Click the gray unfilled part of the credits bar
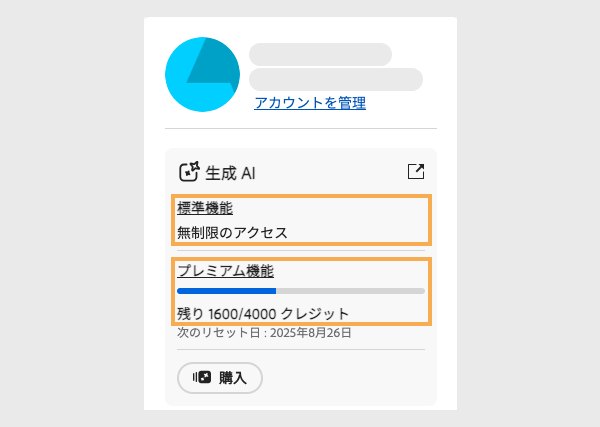The image size is (600, 427). tap(350, 291)
